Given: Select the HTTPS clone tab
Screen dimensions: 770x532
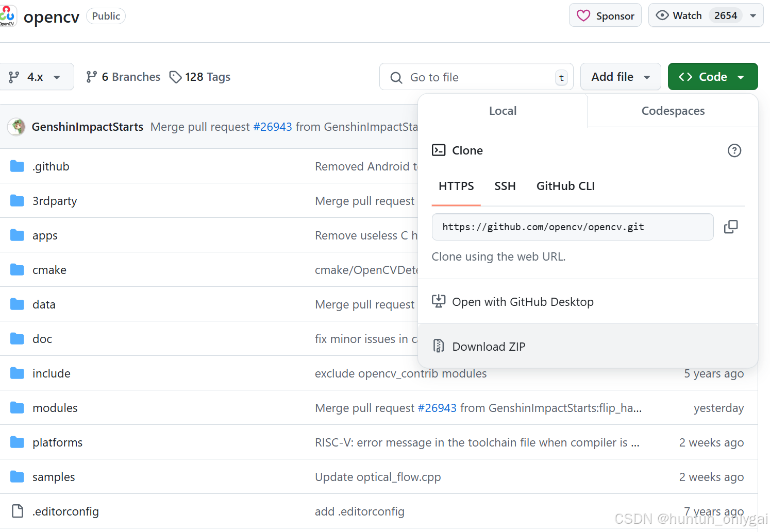Looking at the screenshot, I should 456,186.
